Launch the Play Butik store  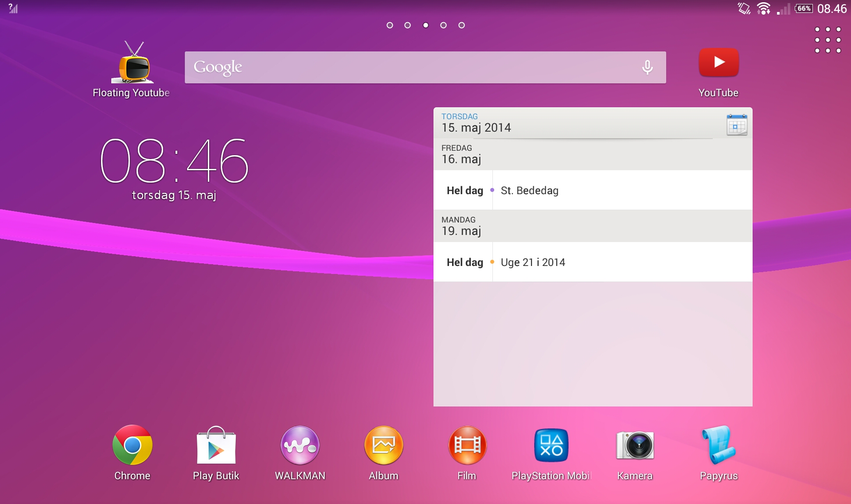pyautogui.click(x=216, y=446)
